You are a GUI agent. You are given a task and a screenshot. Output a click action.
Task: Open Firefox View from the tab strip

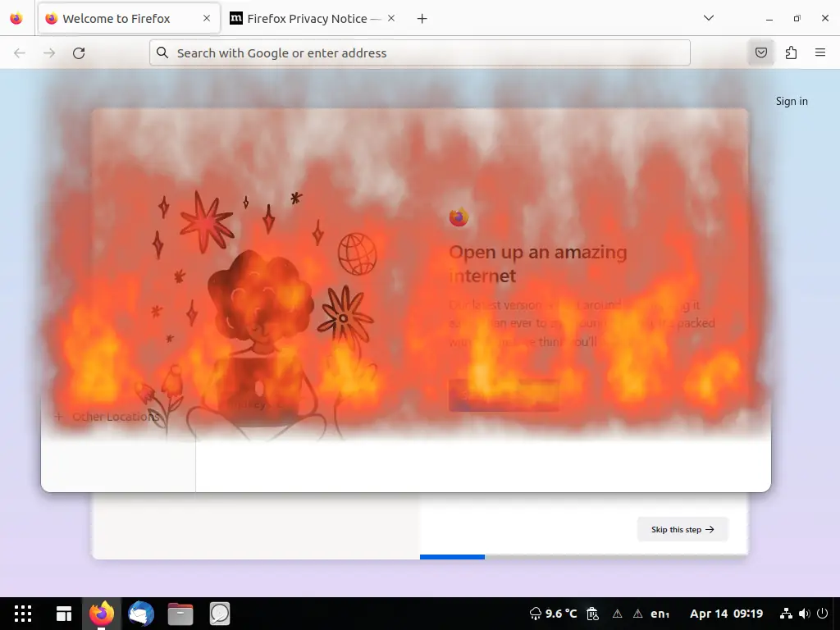pyautogui.click(x=16, y=18)
